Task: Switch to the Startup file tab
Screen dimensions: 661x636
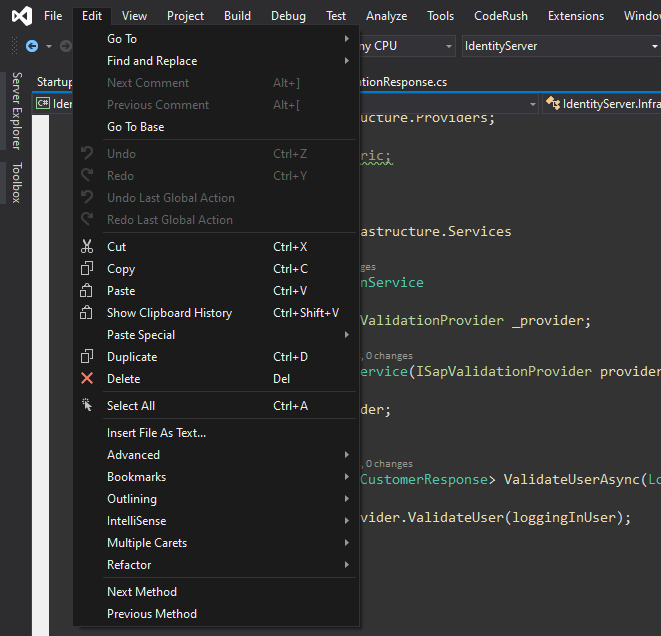Action: click(54, 82)
